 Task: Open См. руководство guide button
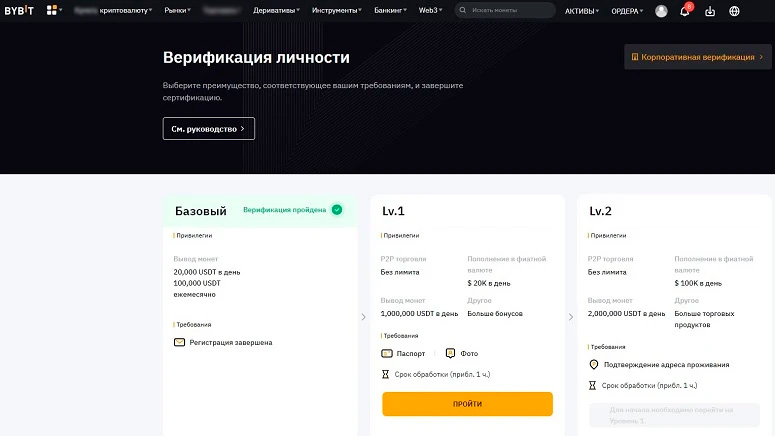tap(209, 129)
